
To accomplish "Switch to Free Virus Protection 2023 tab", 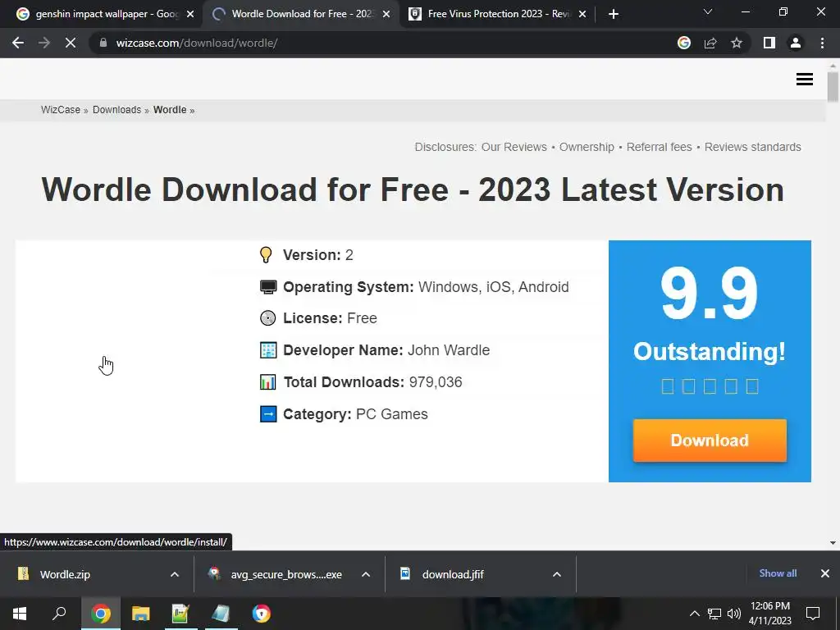I will coord(498,14).
